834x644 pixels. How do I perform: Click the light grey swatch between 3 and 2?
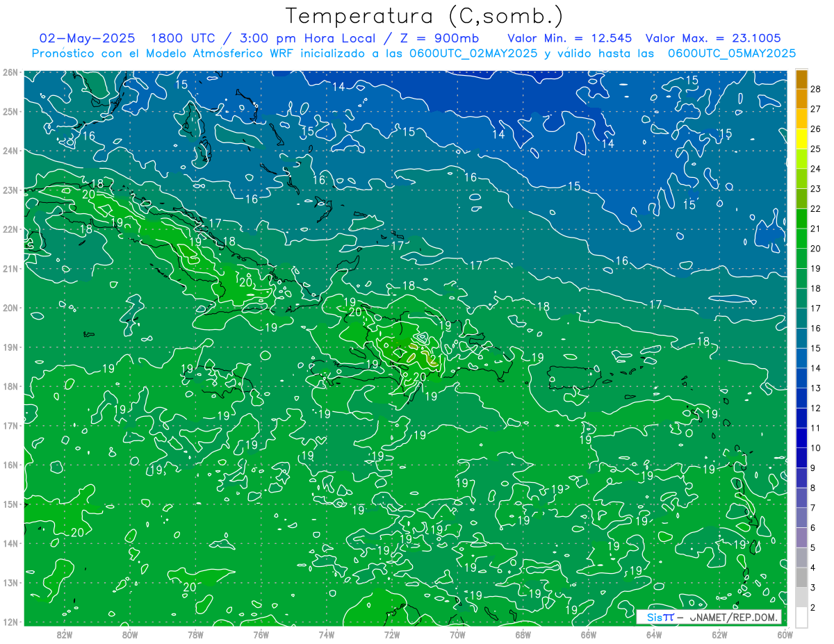click(x=801, y=597)
